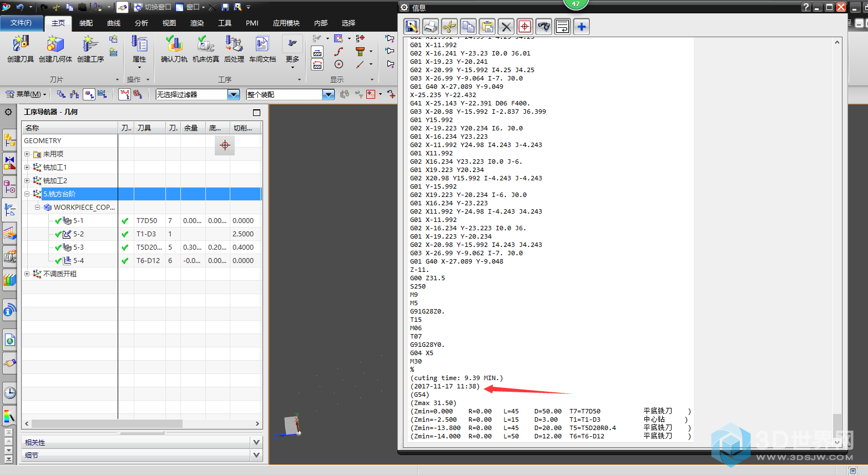The height and width of the screenshot is (475, 868).
Task: Click the help question mark in 信息 window
Action: (806, 7)
